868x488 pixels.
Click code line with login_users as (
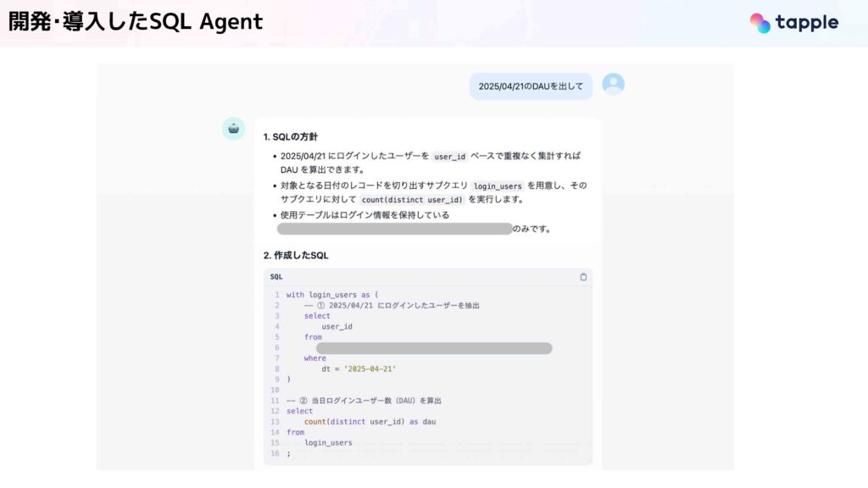(x=332, y=295)
